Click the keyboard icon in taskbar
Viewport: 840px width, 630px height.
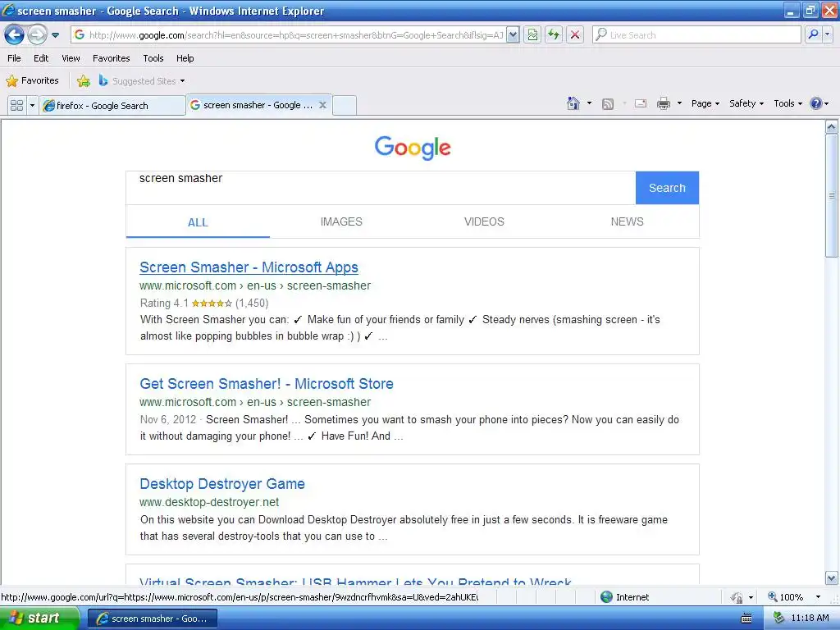coord(746,619)
